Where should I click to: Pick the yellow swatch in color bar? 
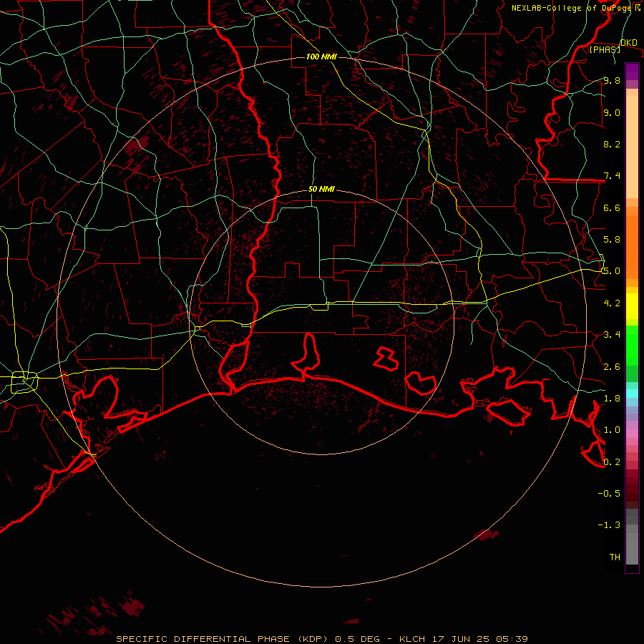click(632, 306)
